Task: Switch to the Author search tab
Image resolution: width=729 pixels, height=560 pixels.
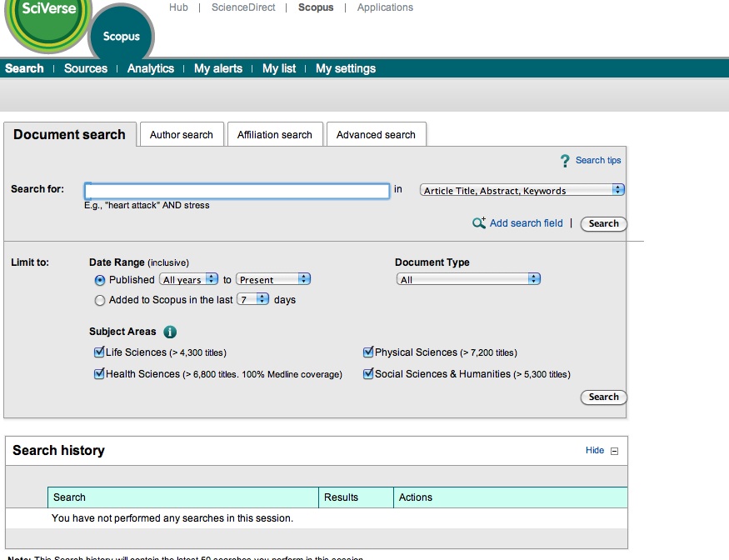Action: click(182, 134)
